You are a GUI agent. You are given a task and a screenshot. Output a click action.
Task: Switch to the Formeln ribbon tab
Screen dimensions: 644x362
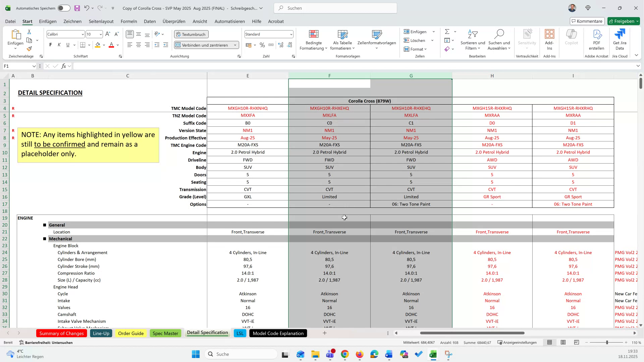129,21
